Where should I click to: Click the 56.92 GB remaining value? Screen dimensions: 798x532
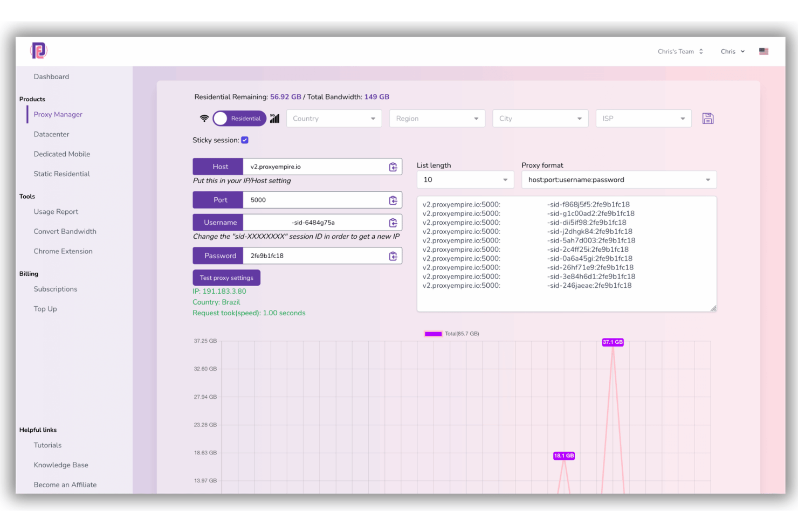tap(286, 97)
